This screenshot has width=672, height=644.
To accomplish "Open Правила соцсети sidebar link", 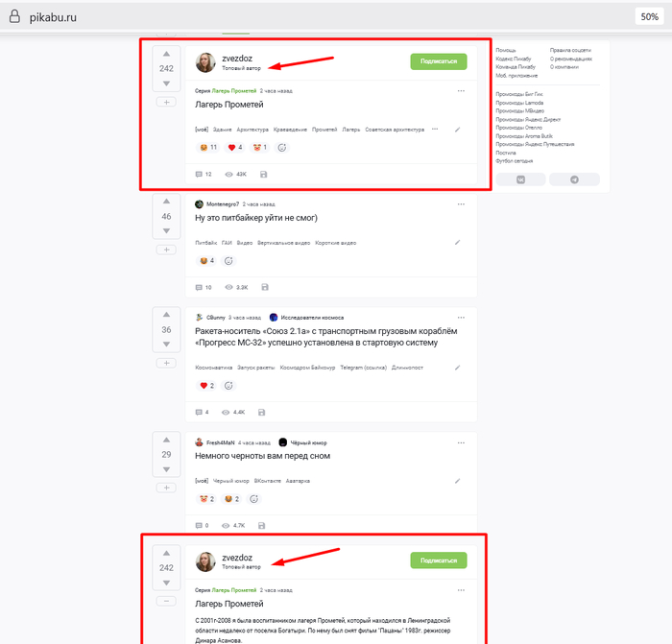I will pyautogui.click(x=570, y=50).
